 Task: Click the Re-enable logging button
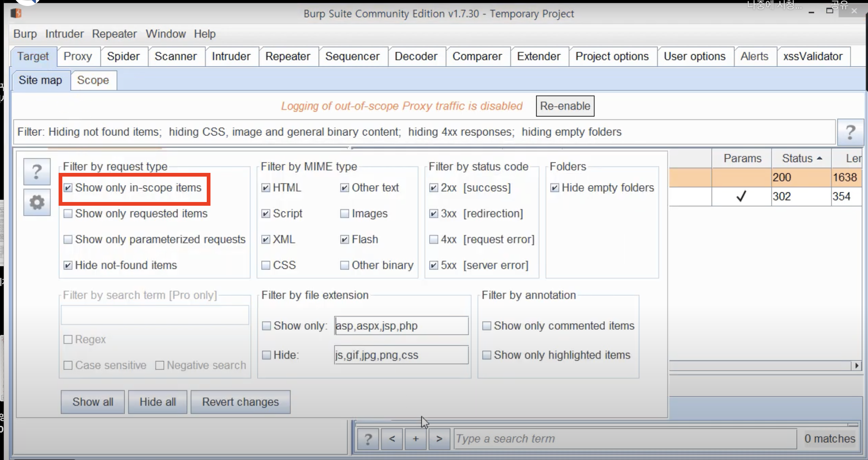(x=565, y=106)
